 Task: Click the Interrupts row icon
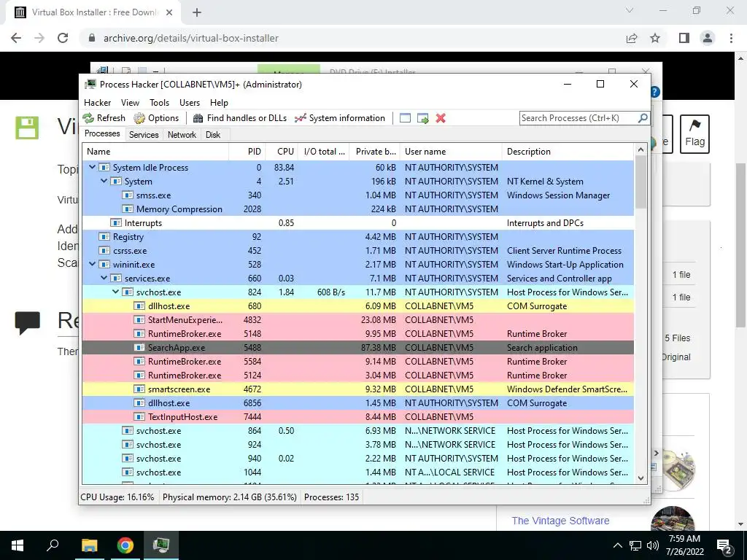click(x=116, y=223)
